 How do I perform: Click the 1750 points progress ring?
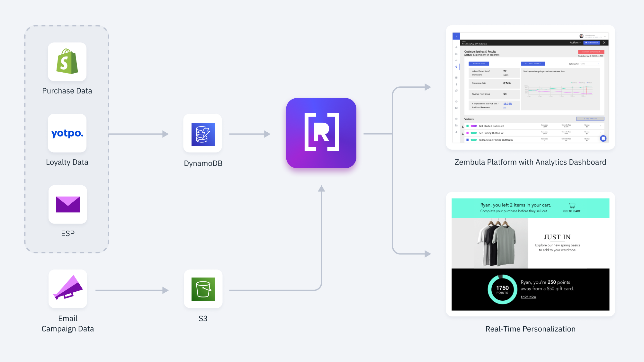pyautogui.click(x=502, y=289)
